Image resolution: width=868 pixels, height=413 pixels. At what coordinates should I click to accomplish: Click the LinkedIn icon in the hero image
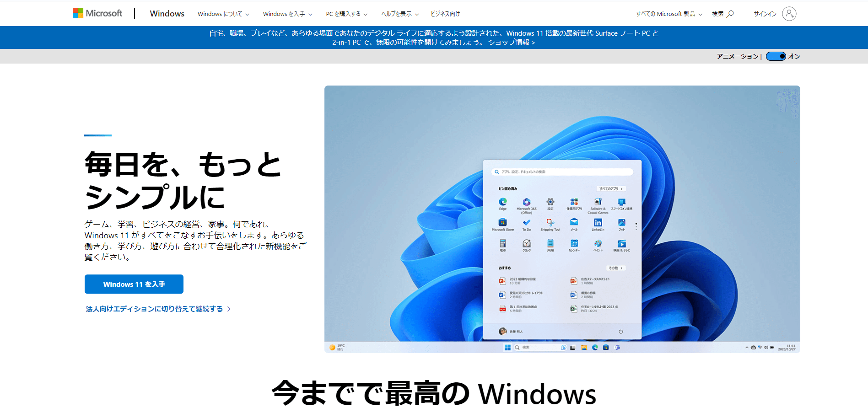point(598,222)
